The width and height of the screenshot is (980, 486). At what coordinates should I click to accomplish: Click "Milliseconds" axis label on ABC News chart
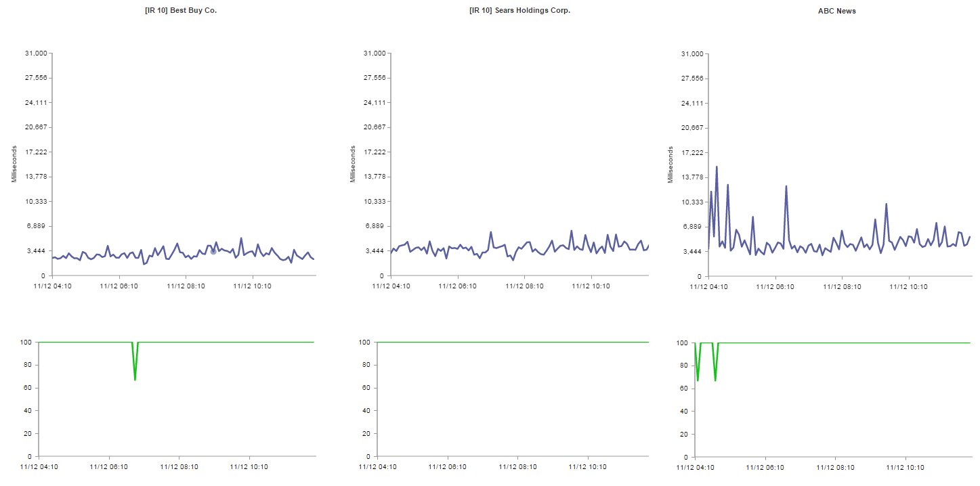pos(670,164)
